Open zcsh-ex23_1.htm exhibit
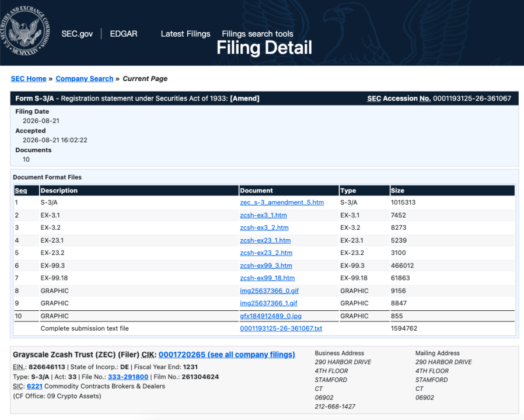524x420 pixels. tap(266, 240)
